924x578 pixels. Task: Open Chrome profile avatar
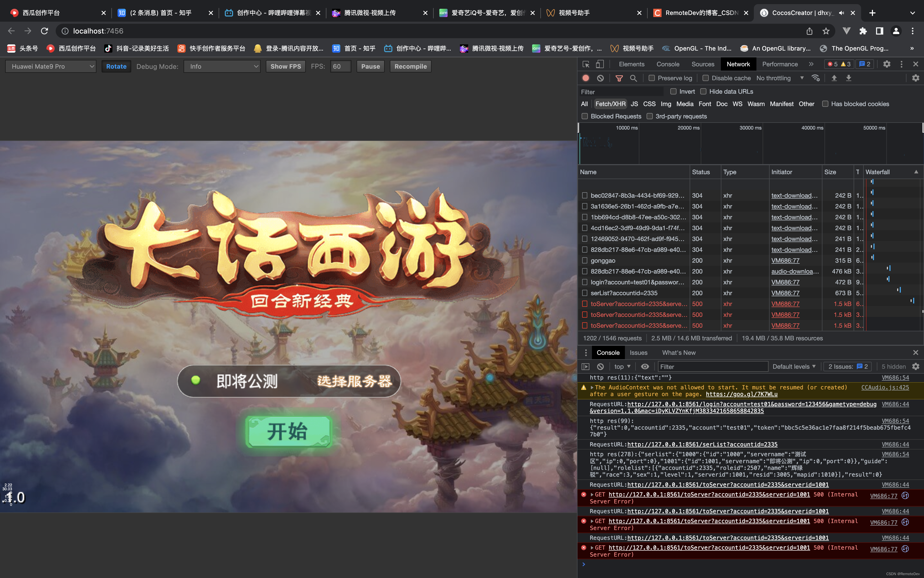[896, 31]
